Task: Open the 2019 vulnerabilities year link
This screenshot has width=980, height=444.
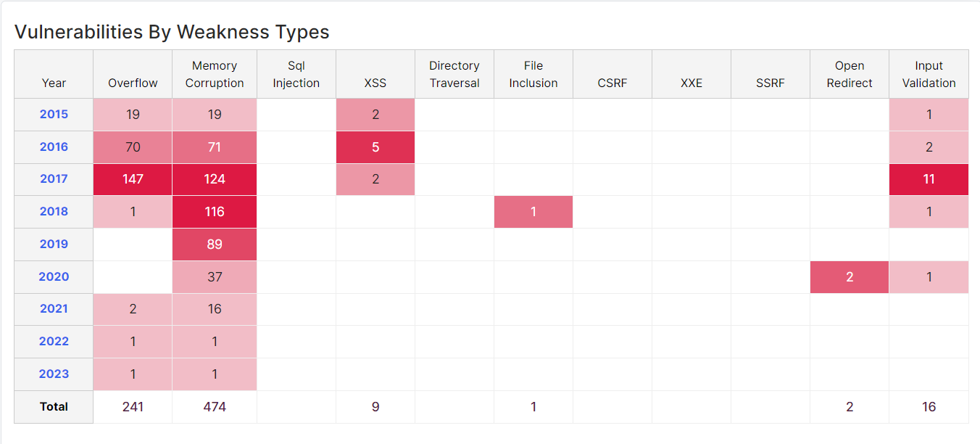Action: pos(53,244)
